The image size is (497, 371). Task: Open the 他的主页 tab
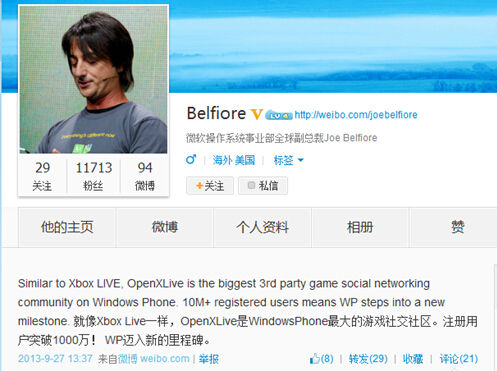[67, 227]
